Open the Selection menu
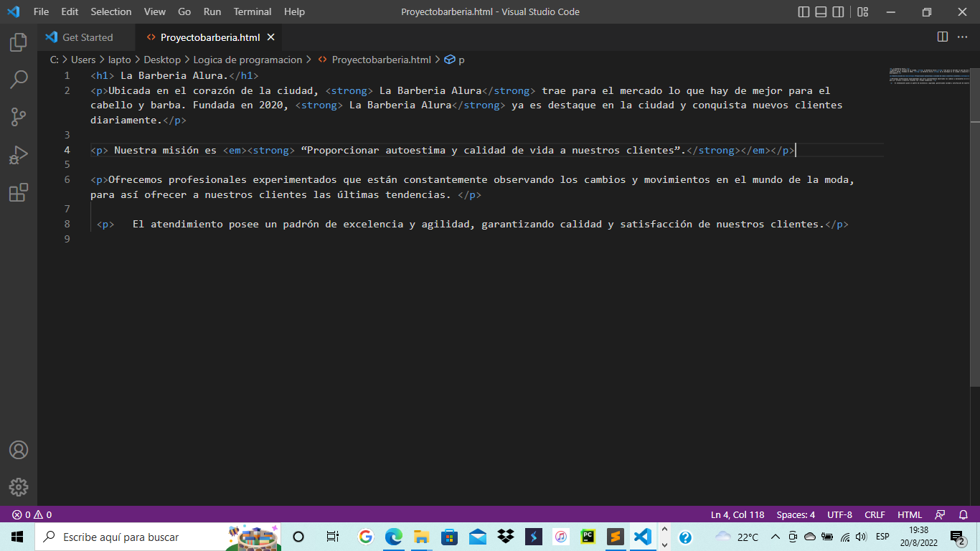 111,11
